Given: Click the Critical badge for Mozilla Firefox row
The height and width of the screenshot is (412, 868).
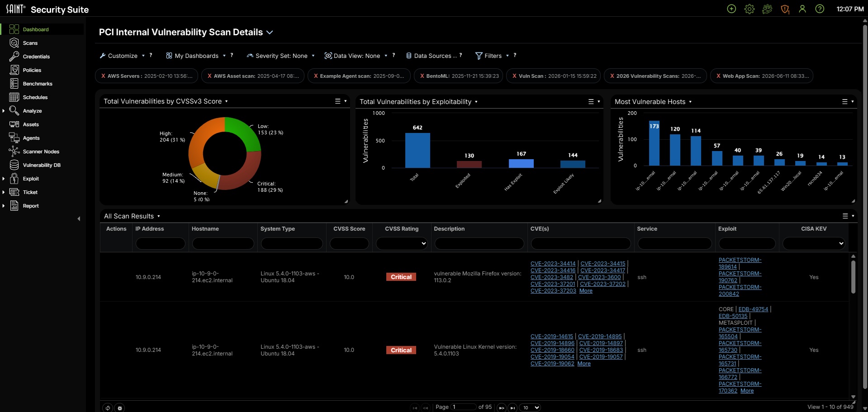Looking at the screenshot, I should tap(401, 277).
